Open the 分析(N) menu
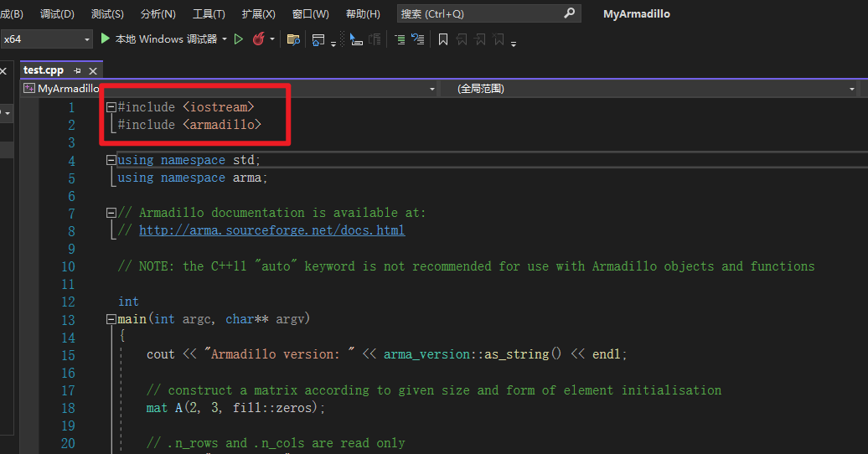The height and width of the screenshot is (454, 868). click(x=158, y=14)
